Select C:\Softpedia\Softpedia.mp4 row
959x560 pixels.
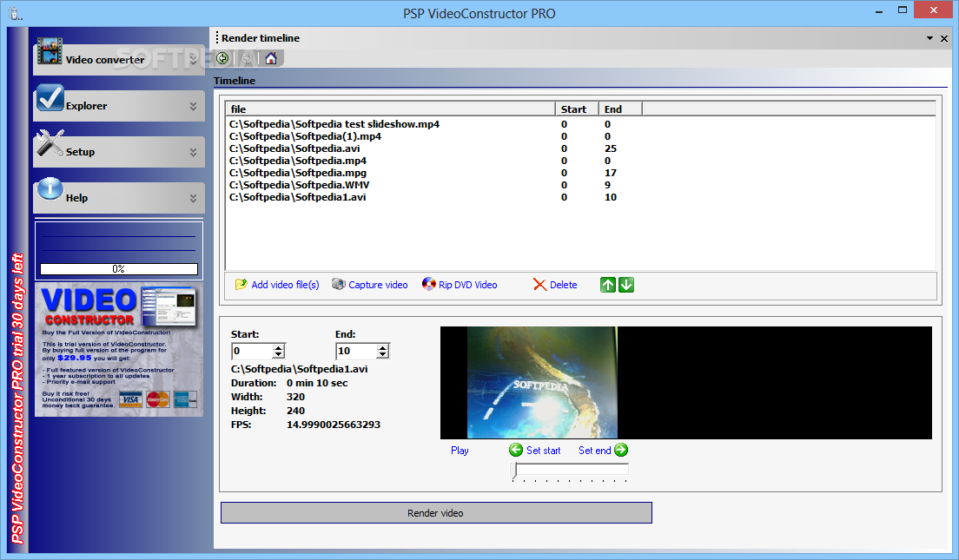(x=298, y=161)
